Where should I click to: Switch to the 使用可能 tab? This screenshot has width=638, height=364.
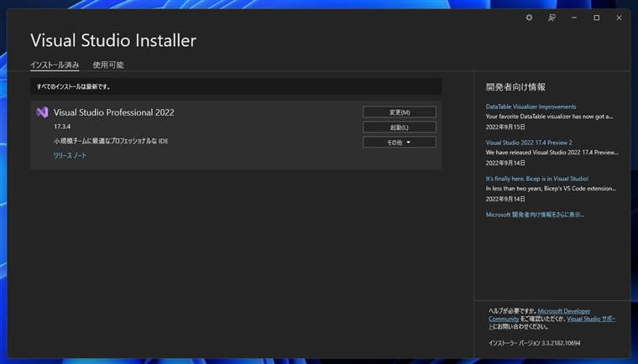pos(108,65)
